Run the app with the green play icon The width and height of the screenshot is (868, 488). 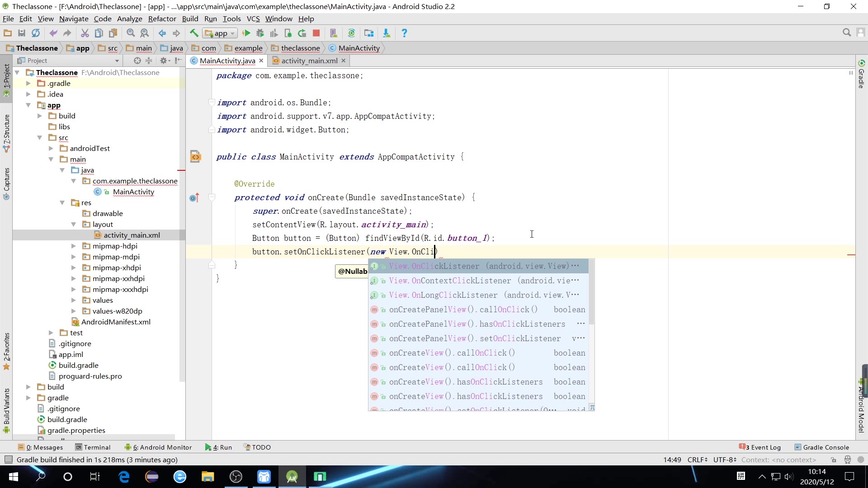tap(246, 33)
